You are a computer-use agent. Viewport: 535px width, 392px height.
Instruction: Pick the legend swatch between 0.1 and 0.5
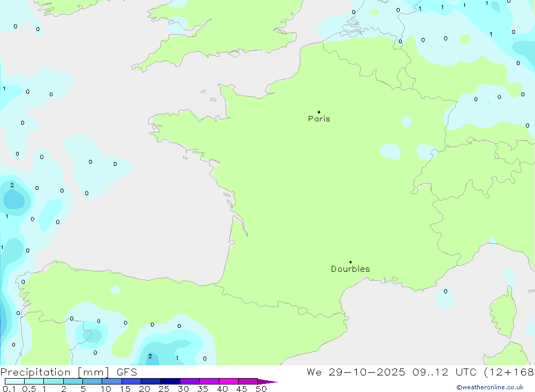(x=14, y=381)
